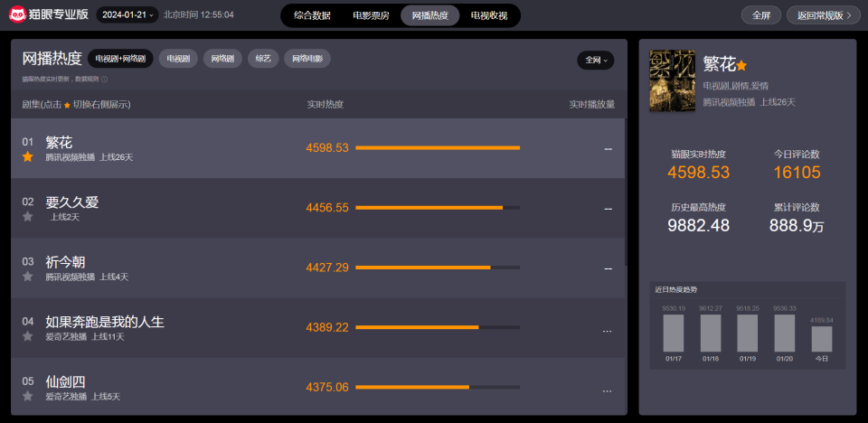
Task: Click the 祈今朝 heat progress bar
Action: [x=438, y=268]
